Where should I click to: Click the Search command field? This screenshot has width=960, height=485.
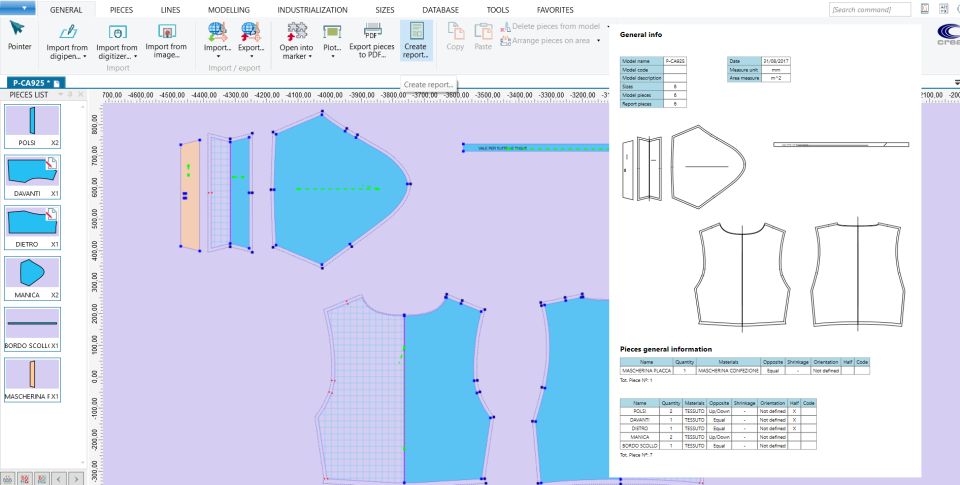point(870,9)
